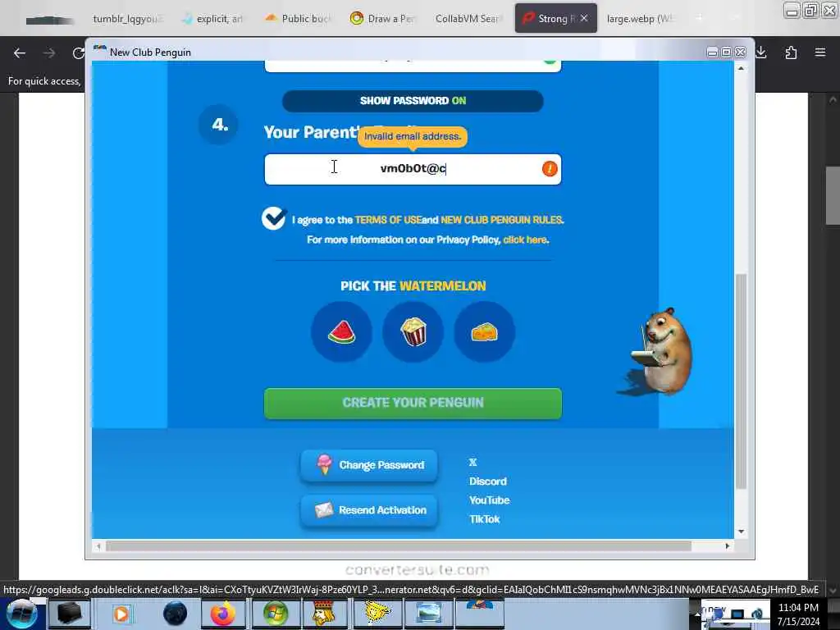
Task: Open the picture viewer taskbar icon
Action: click(x=427, y=614)
